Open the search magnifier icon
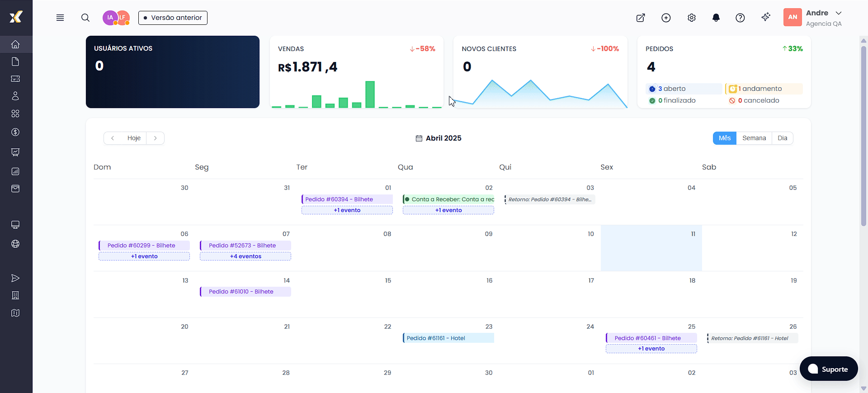This screenshot has width=868, height=393. click(85, 18)
